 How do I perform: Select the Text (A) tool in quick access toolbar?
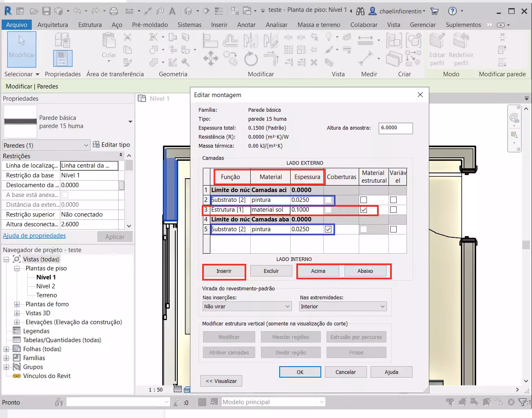[x=172, y=11]
